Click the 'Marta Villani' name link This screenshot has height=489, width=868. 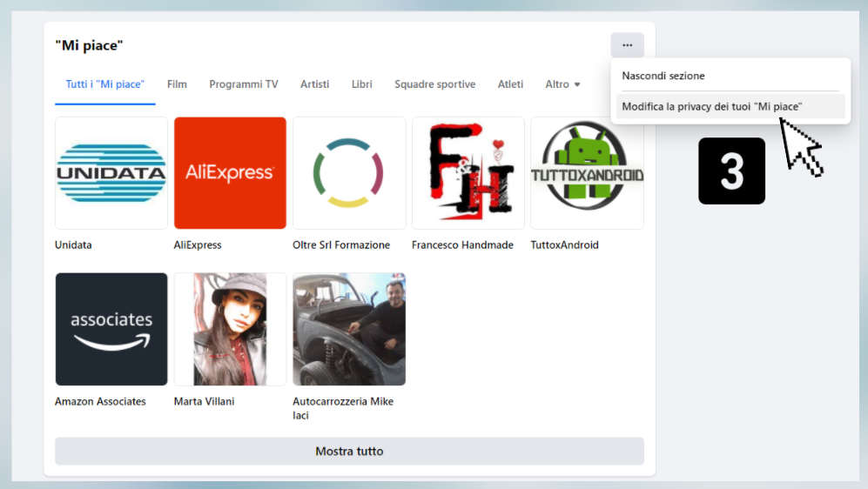click(204, 402)
